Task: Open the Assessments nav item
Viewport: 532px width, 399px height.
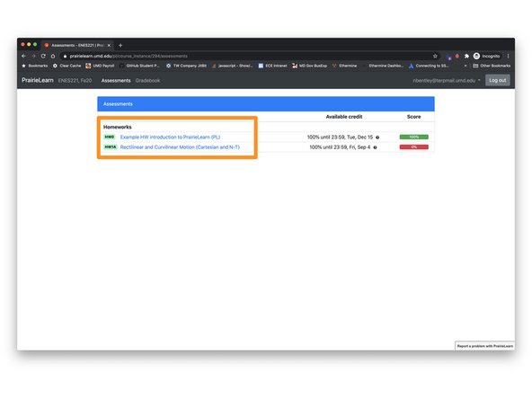Action: pyautogui.click(x=116, y=81)
